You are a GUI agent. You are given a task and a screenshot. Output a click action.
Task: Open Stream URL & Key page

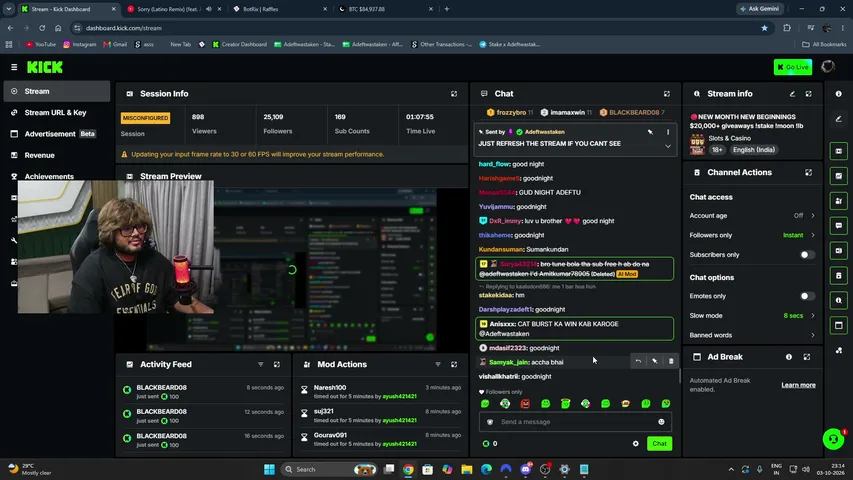57,113
